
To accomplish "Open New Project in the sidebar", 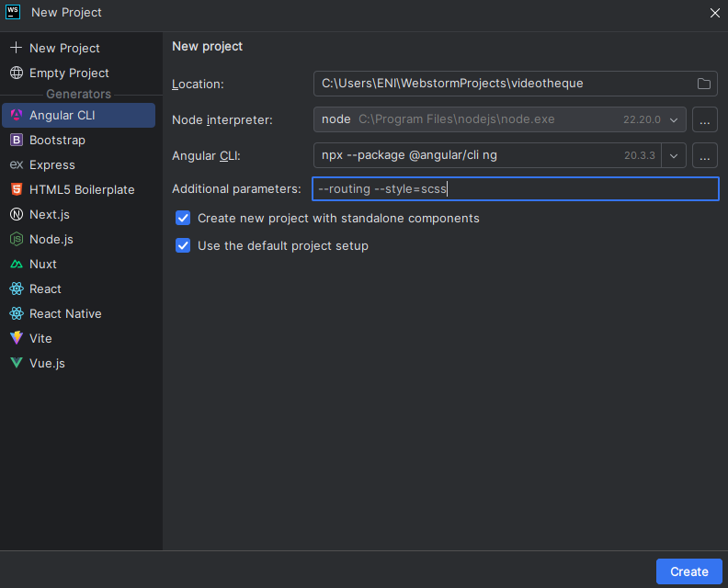I will point(64,48).
